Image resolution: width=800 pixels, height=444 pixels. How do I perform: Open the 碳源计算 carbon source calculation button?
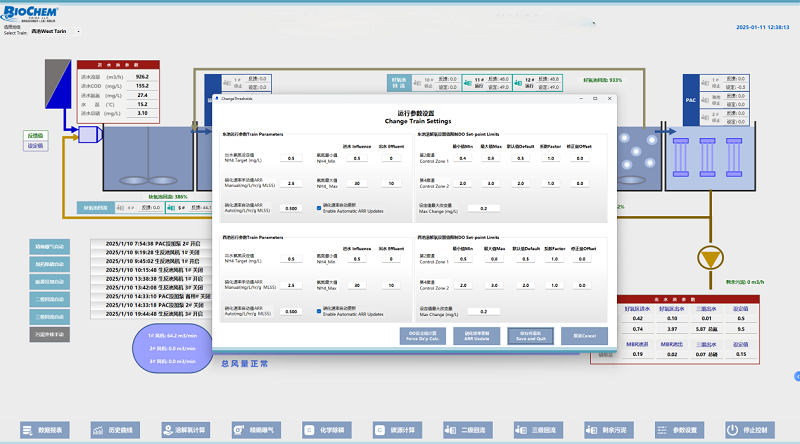point(397,430)
